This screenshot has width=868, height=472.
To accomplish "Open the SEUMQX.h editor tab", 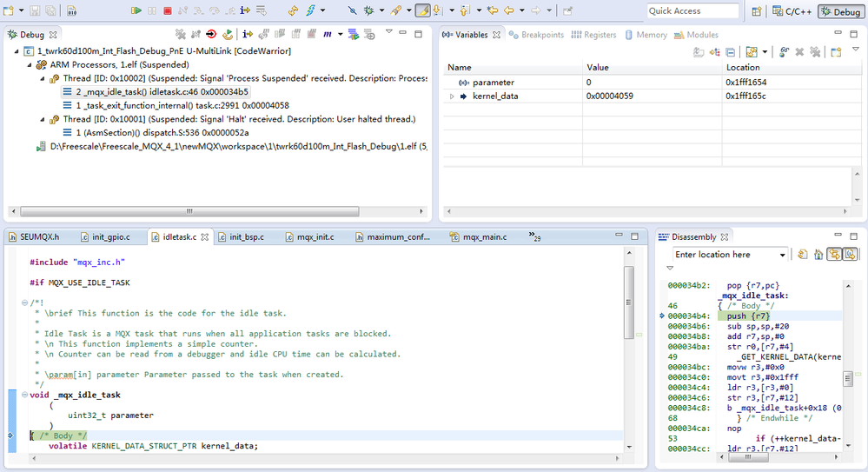I will [34, 237].
